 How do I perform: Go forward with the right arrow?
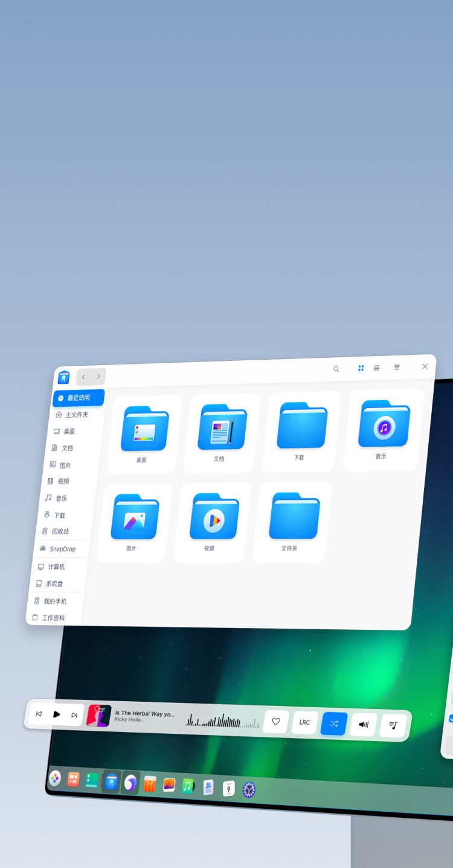pyautogui.click(x=98, y=377)
